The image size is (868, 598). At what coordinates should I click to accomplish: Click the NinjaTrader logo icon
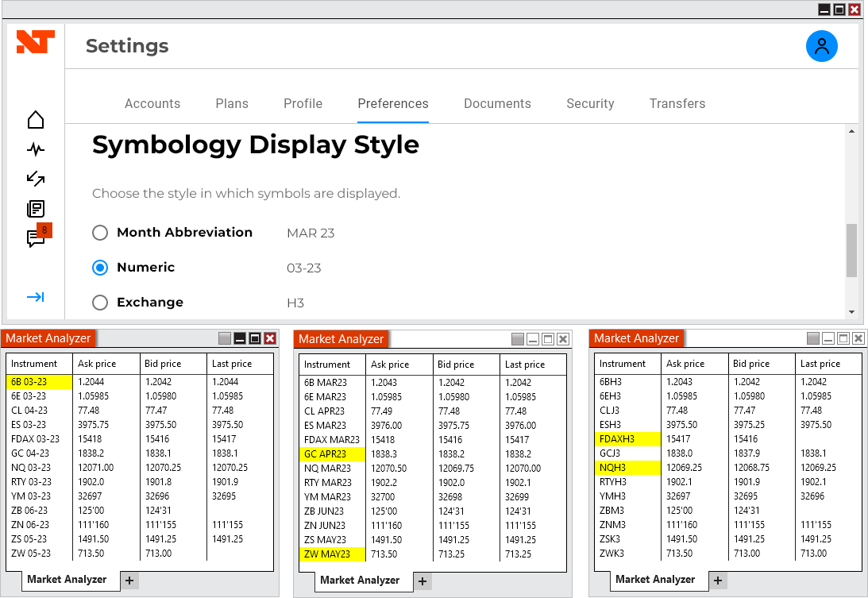(36, 43)
